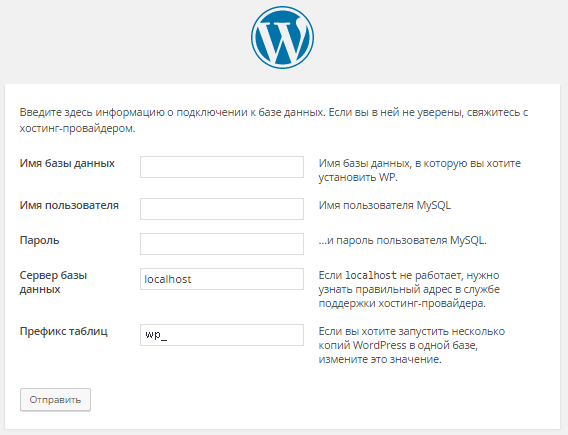Click the 'копий WordPress в одной базе' hint
The width and height of the screenshot is (568, 435).
398,345
